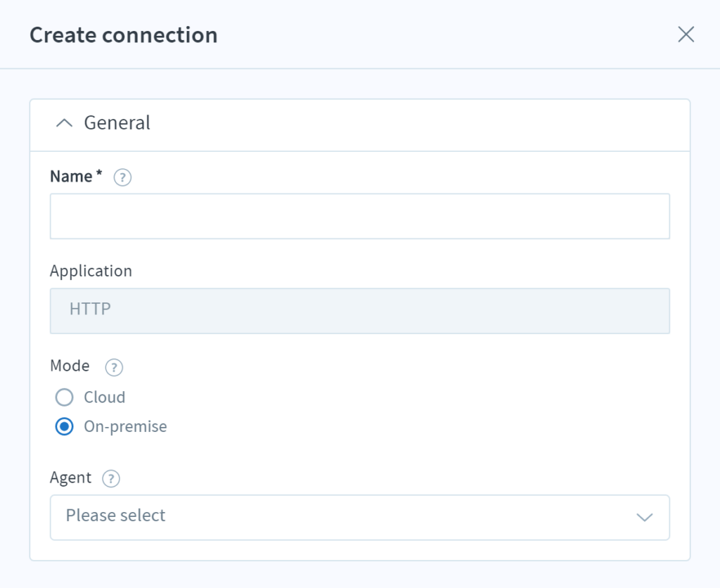The width and height of the screenshot is (720, 588).
Task: Select the On-premise mode option
Action: [64, 426]
